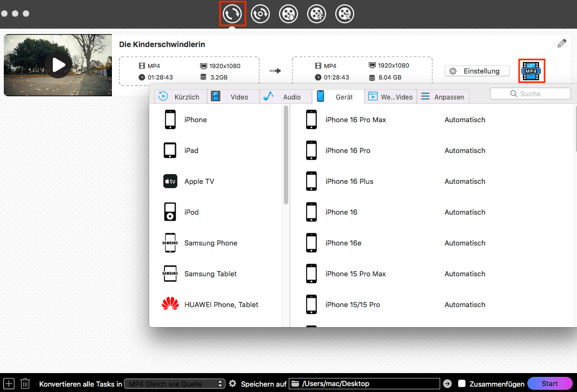This screenshot has width=577, height=392.
Task: Open the Converter module in top toolbar
Action: click(233, 14)
